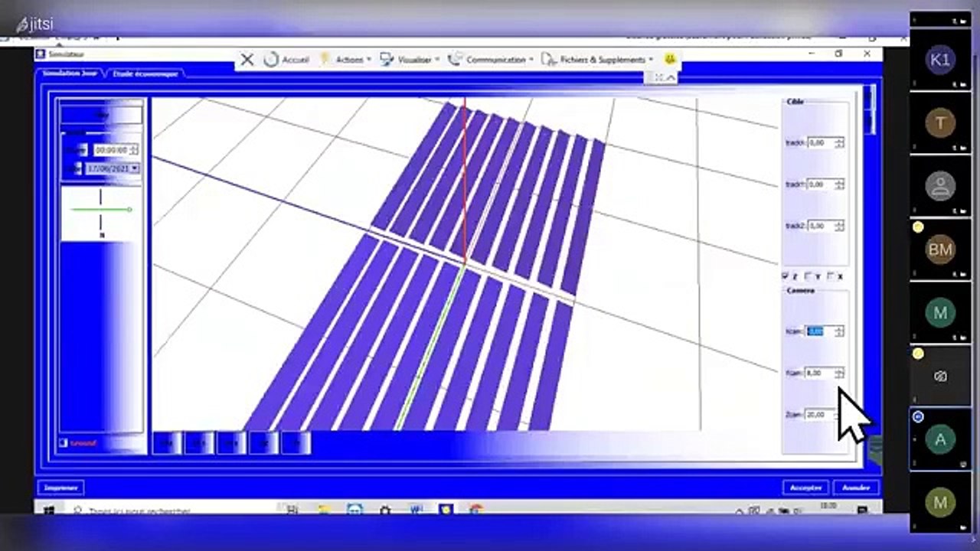Click the track2 spinner arrows
Viewport: 980px width, 551px height.
[839, 226]
